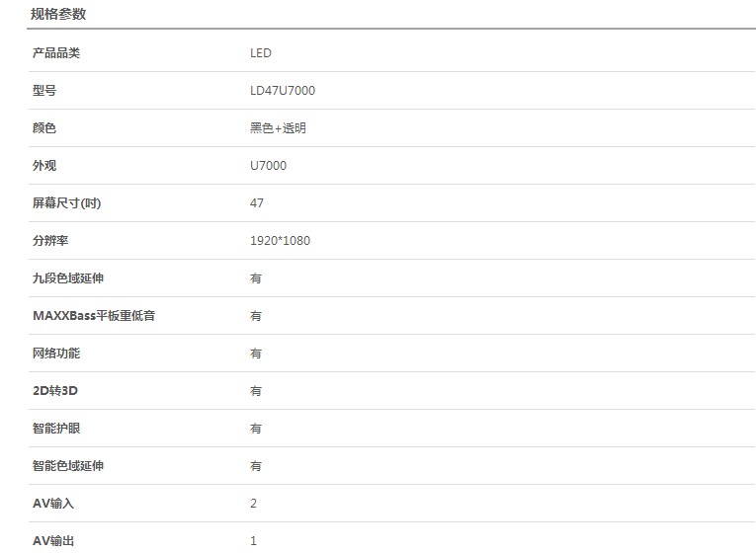Click the 47 screen size value
The height and width of the screenshot is (553, 756).
pyautogui.click(x=257, y=203)
